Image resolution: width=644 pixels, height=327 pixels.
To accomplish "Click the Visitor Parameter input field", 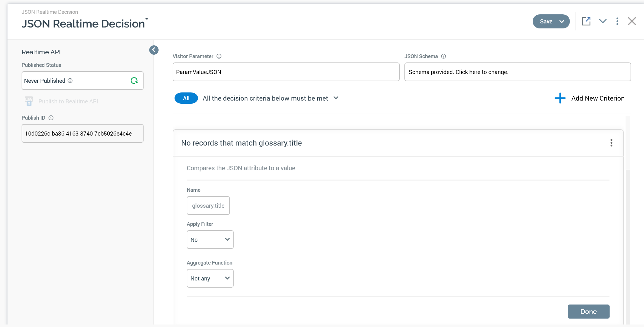I will (x=286, y=72).
